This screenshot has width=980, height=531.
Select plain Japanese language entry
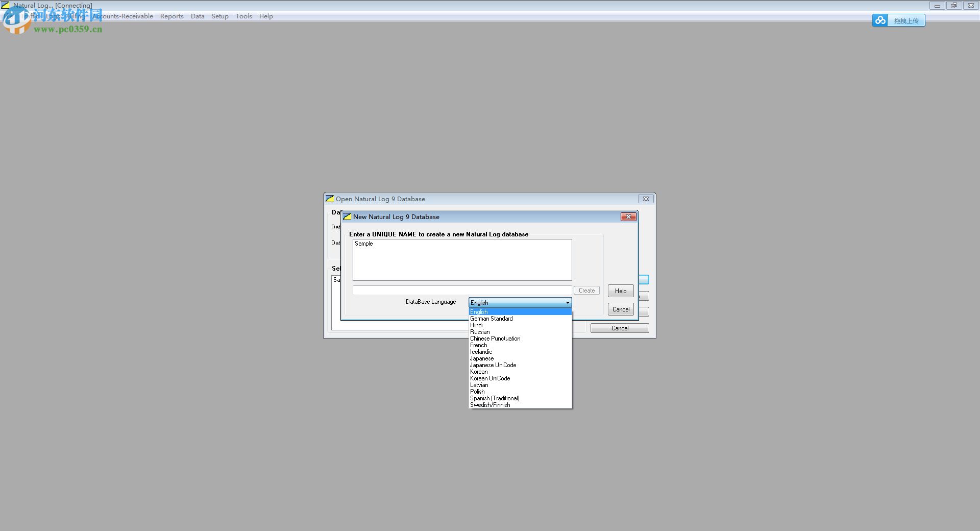[x=520, y=358]
